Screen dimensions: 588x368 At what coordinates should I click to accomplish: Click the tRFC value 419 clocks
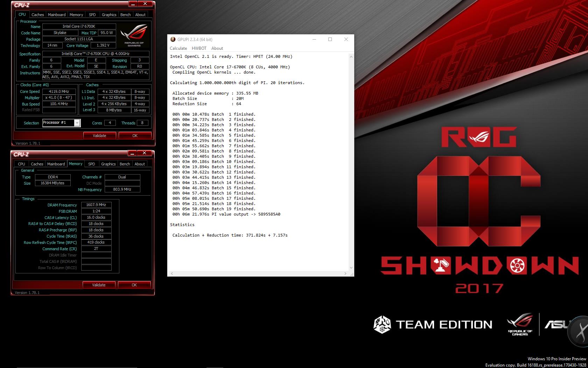pyautogui.click(x=96, y=243)
